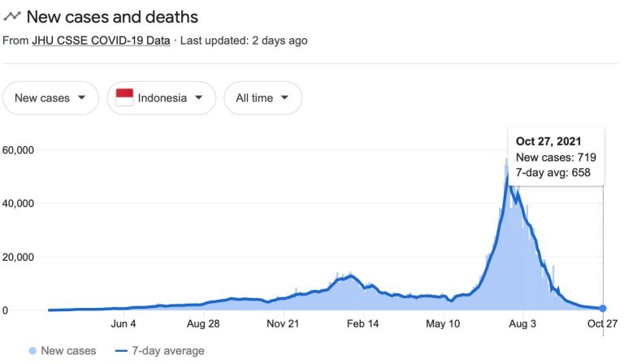The width and height of the screenshot is (624, 364).
Task: Click the 60,000 y-axis label
Action: [20, 150]
